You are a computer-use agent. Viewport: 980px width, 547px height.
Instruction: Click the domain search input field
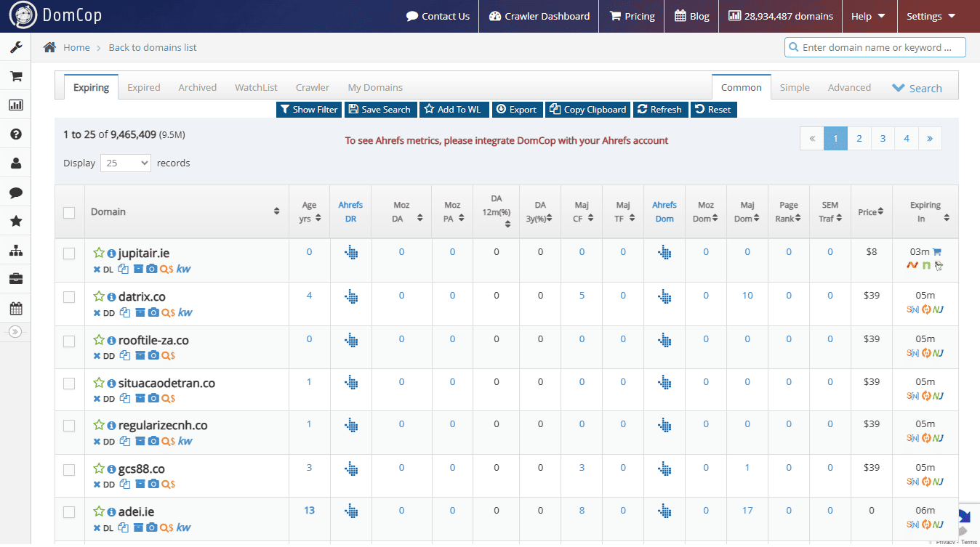coord(875,46)
